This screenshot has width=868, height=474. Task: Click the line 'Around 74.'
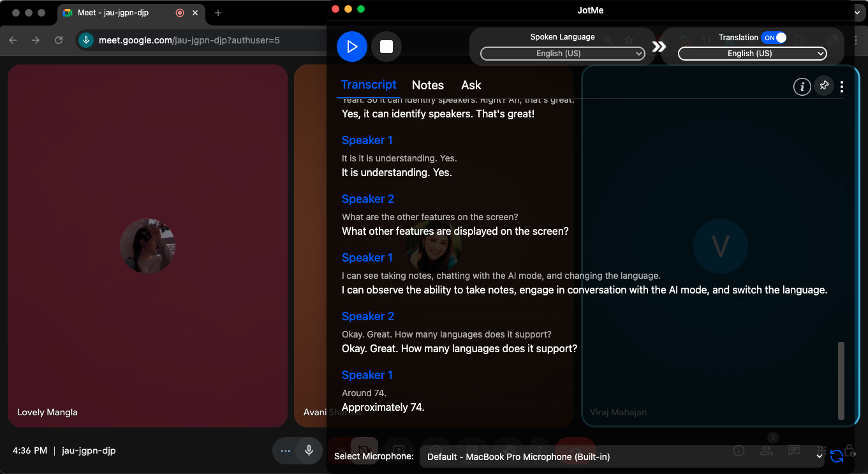coord(364,393)
